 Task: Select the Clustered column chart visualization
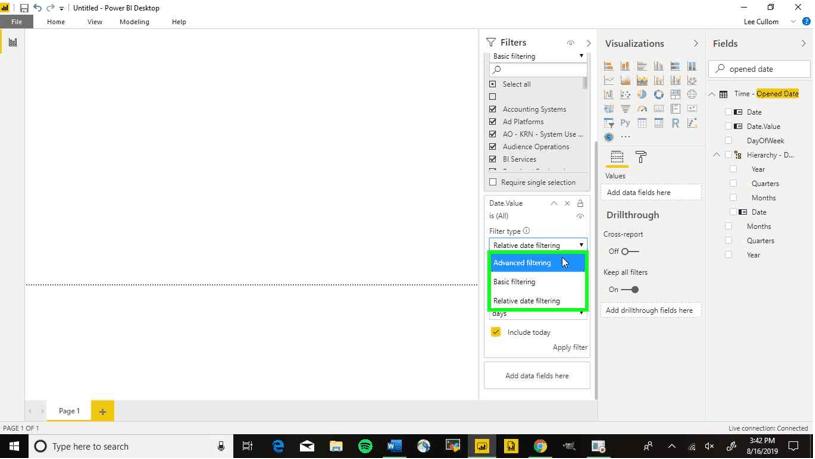[x=659, y=66]
